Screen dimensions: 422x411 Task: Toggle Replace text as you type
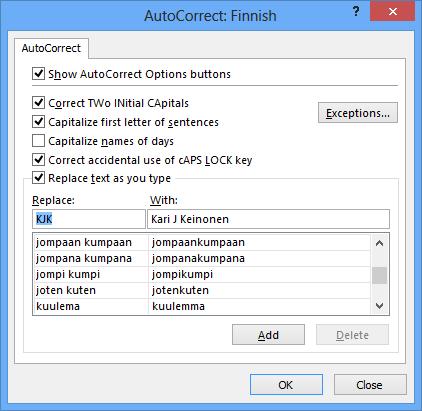(39, 178)
